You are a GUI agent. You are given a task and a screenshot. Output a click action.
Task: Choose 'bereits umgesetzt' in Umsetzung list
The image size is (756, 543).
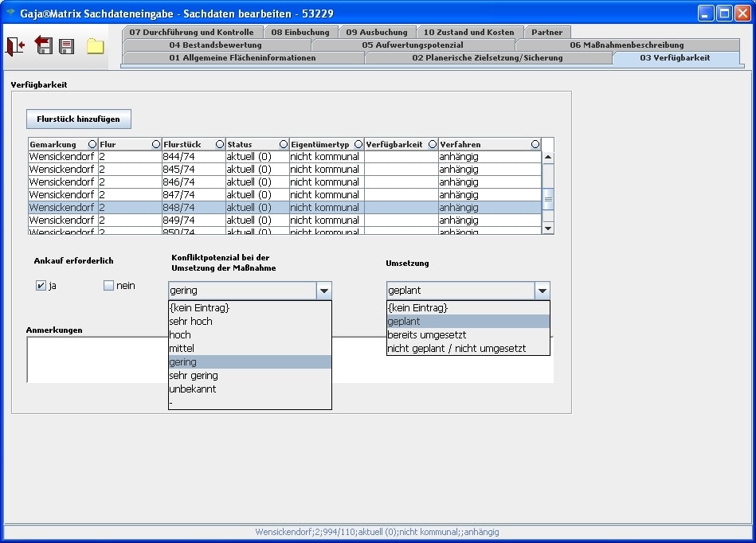[x=426, y=335]
